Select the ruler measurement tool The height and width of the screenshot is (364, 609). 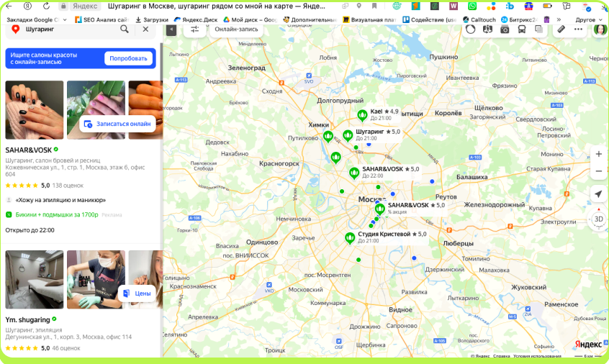click(561, 29)
